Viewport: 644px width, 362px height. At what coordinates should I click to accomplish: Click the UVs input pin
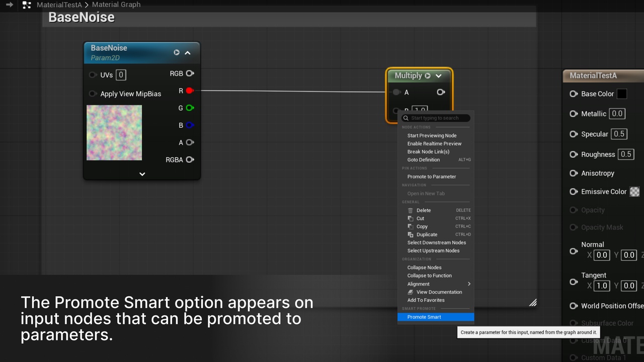(93, 75)
